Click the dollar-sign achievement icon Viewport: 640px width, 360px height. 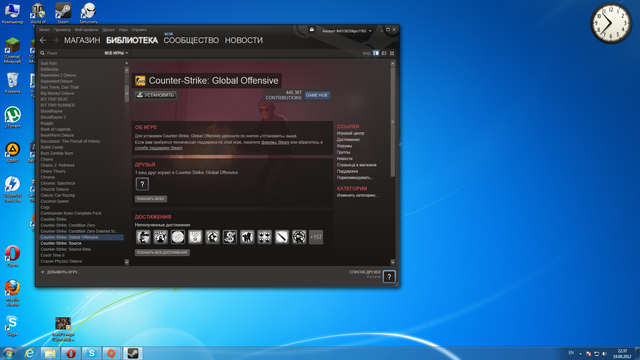tap(230, 237)
